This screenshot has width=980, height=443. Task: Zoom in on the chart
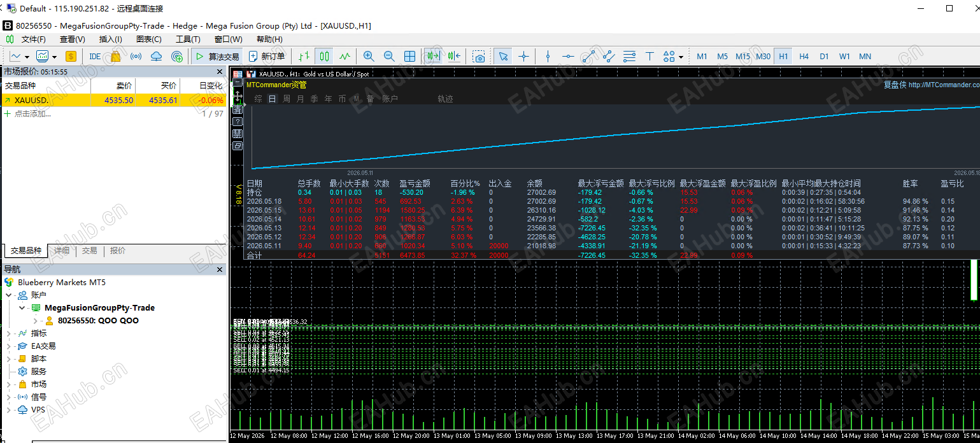coord(369,56)
